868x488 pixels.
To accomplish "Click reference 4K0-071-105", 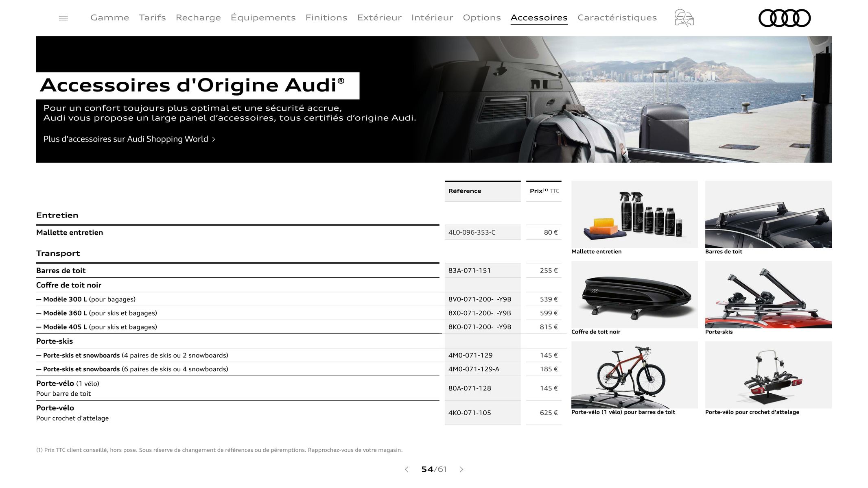I will pos(470,413).
